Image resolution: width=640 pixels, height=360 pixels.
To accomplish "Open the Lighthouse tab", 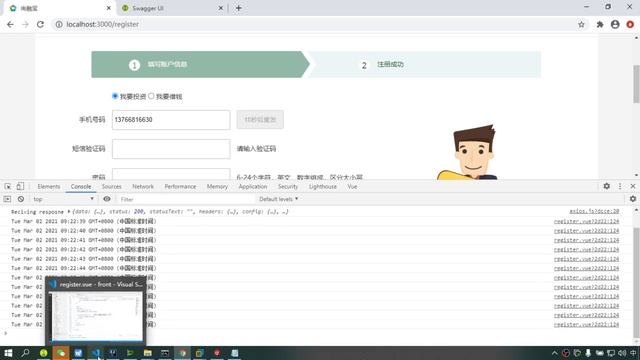I will point(323,186).
